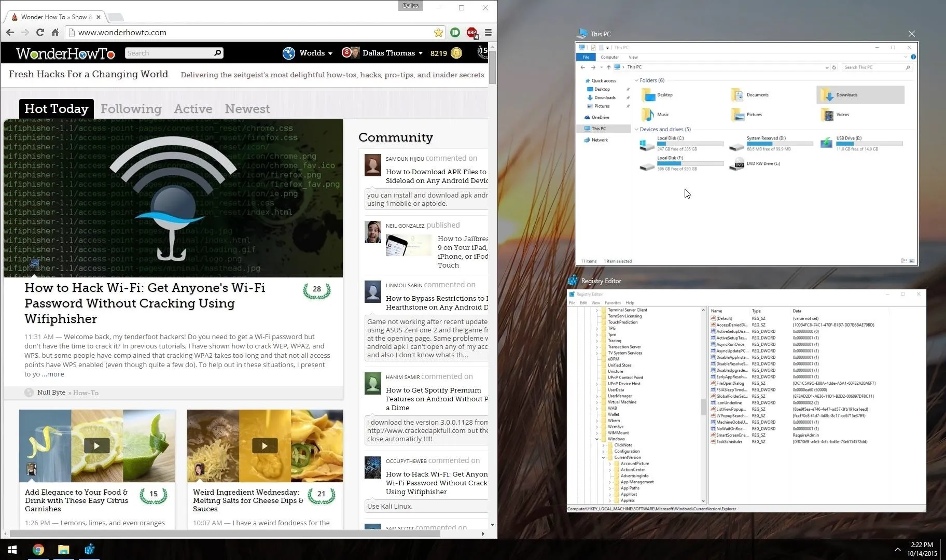Screen dimensions: 946x560
Task: Select the Downloads folder in This PC
Action: tap(860, 95)
